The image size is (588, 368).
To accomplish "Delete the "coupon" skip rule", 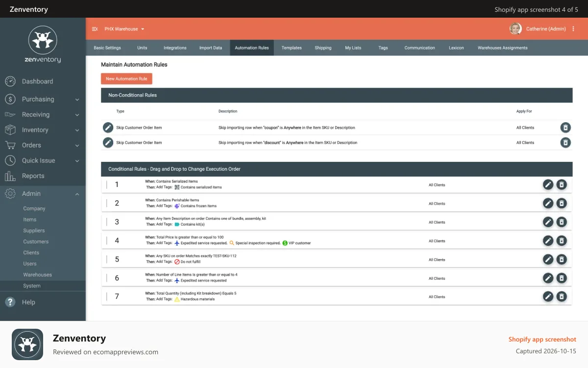I will [x=565, y=128].
